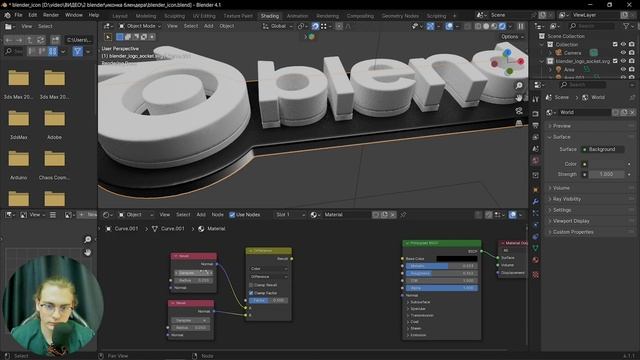The image size is (640, 360).
Task: Click the Background surface shader button
Action: [x=602, y=149]
